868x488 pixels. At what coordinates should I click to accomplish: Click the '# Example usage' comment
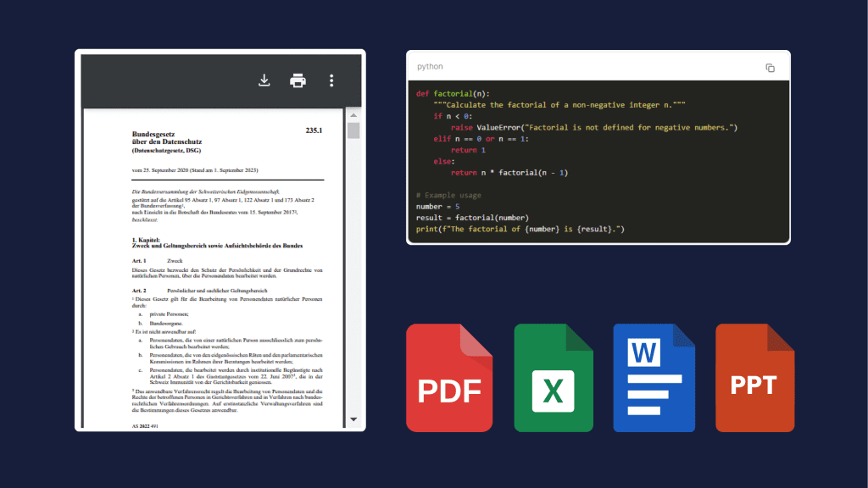pyautogui.click(x=448, y=196)
